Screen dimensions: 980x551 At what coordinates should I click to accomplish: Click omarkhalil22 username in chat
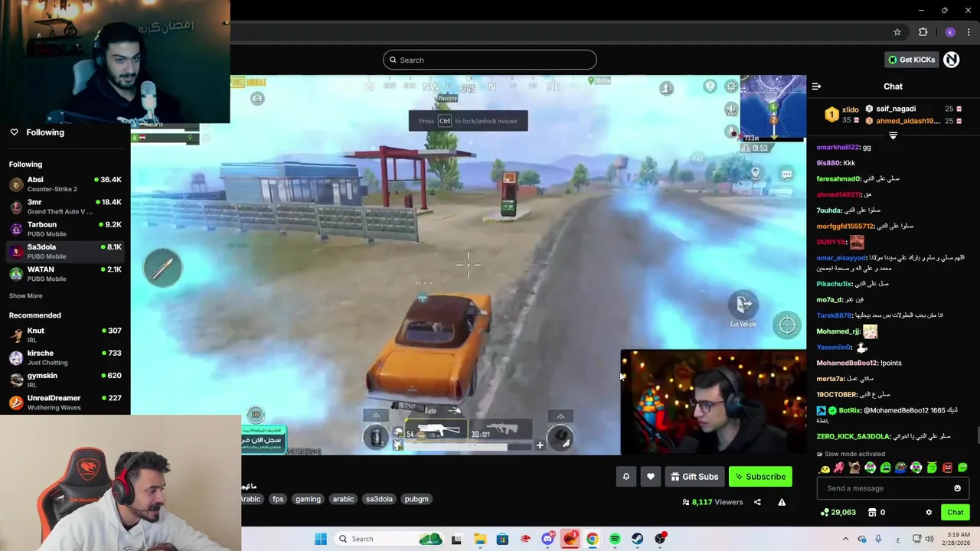[838, 147]
